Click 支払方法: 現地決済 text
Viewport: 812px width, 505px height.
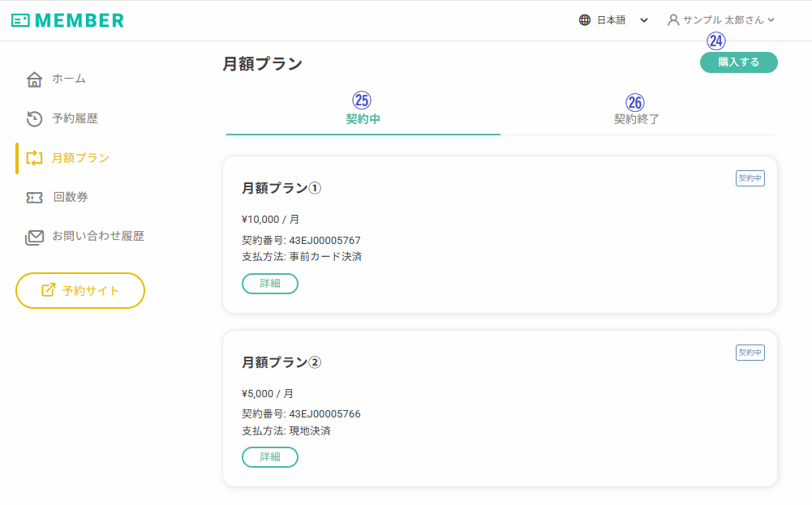point(286,431)
